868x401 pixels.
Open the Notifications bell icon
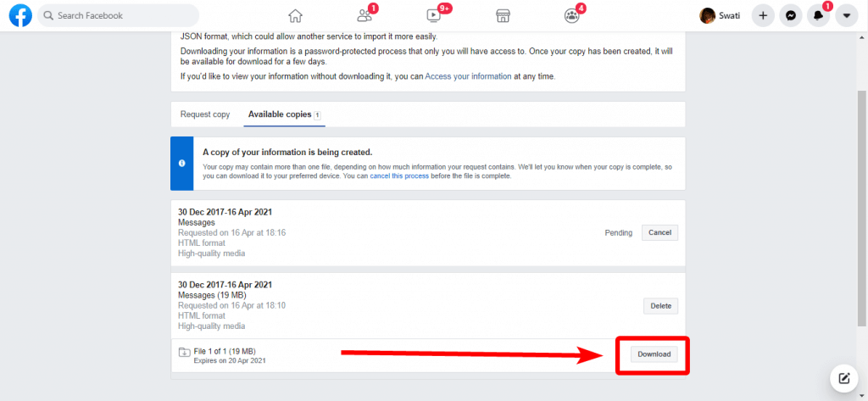tap(819, 16)
